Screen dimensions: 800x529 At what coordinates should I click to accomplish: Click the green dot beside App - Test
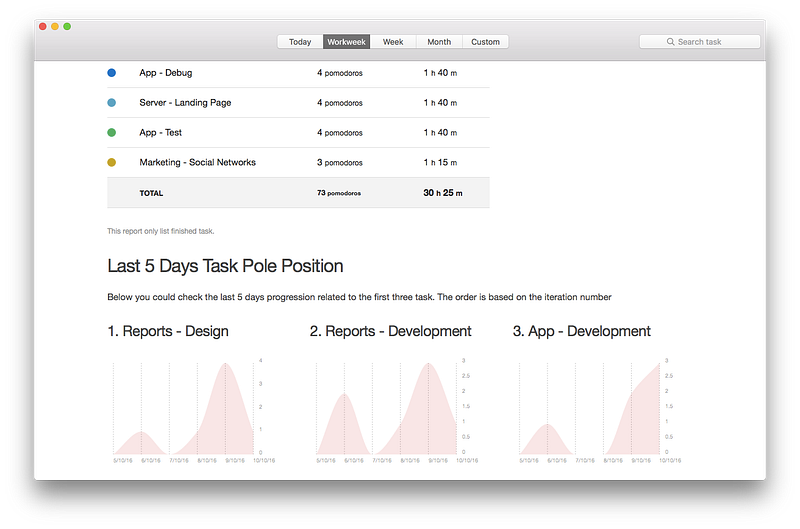point(111,133)
